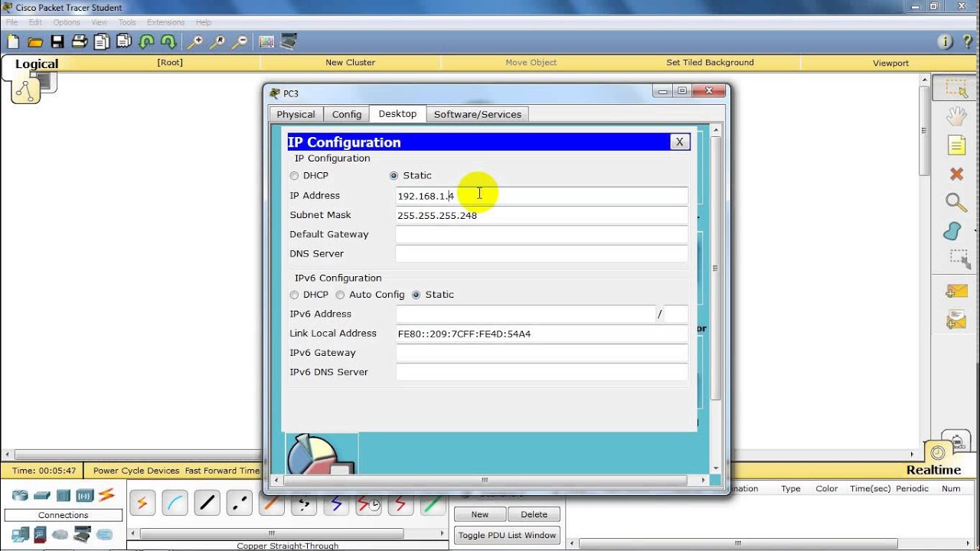Choose the Draw Polygon shape tool
Viewport: 980px width, 551px height.
(953, 230)
